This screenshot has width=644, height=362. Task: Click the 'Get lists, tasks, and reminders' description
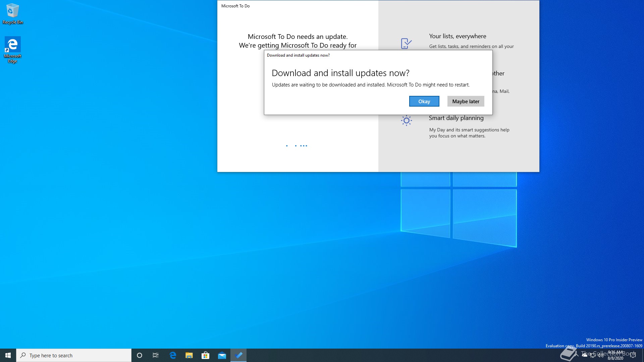click(x=471, y=46)
